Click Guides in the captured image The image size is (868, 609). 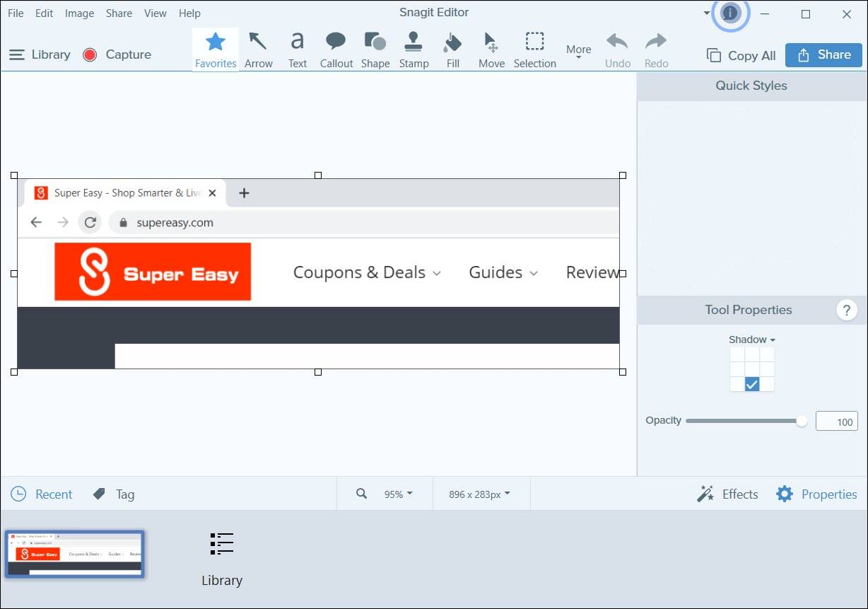point(503,272)
